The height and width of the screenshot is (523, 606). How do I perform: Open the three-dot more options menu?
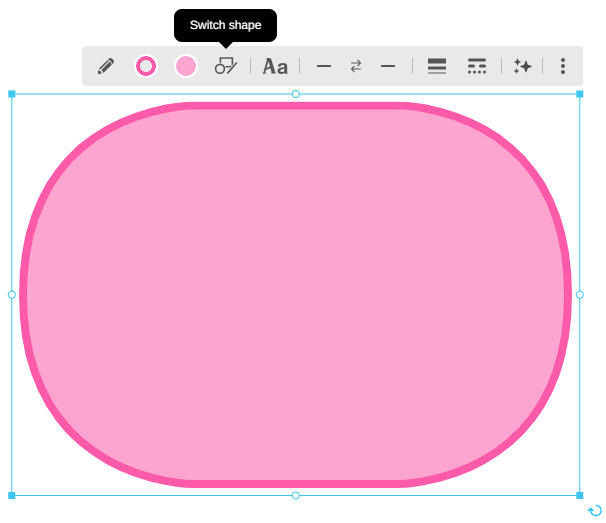563,66
